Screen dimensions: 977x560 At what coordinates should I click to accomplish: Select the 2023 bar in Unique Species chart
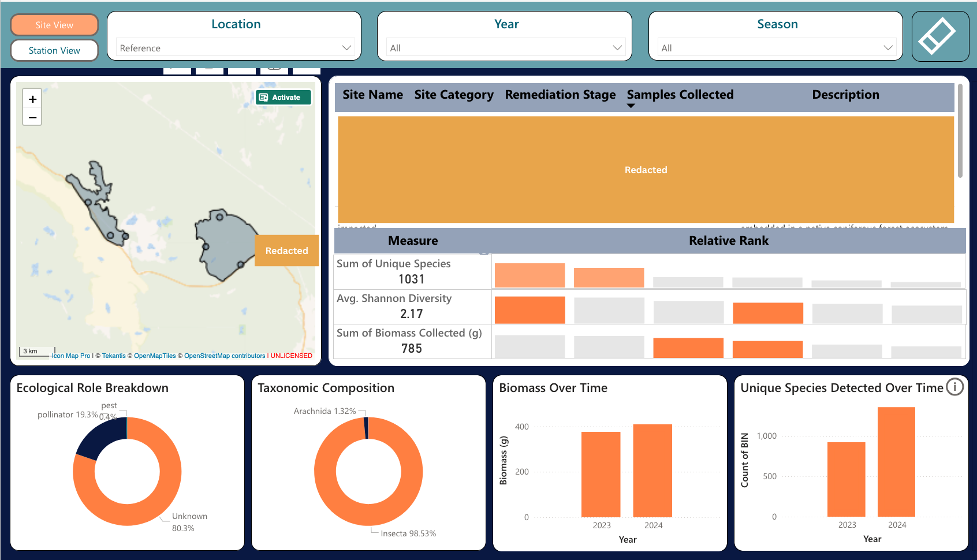point(847,479)
